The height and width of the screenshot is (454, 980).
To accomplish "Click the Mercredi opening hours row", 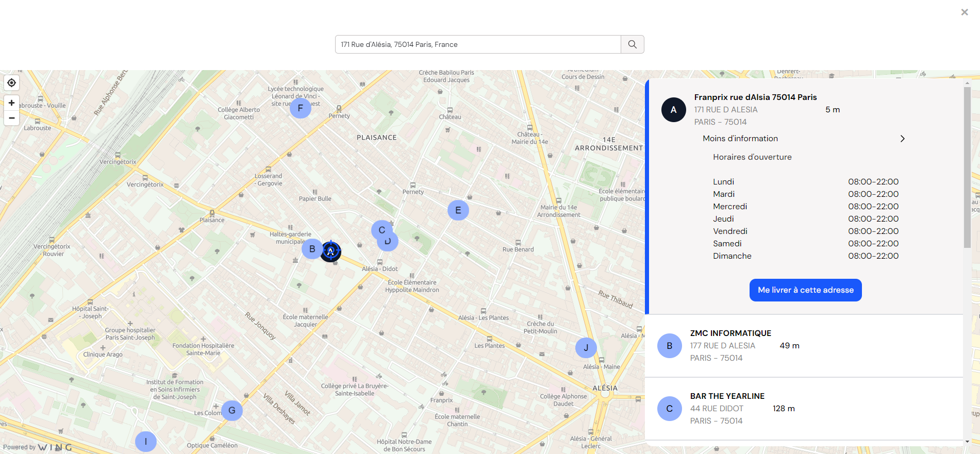I will click(806, 207).
